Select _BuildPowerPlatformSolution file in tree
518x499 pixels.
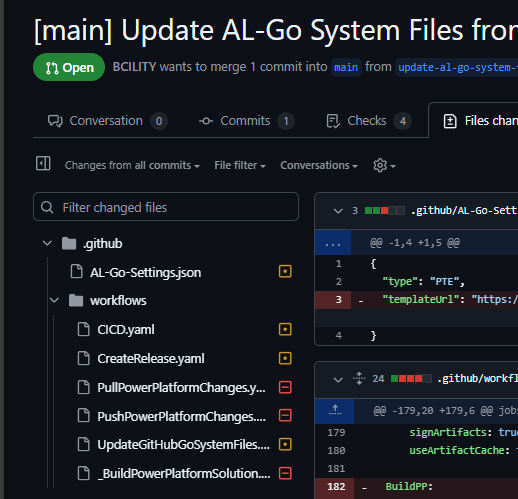pyautogui.click(x=184, y=473)
